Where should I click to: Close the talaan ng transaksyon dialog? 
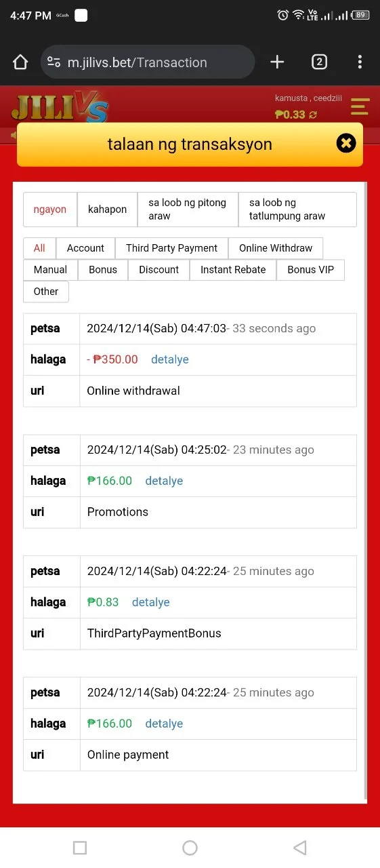(x=346, y=143)
